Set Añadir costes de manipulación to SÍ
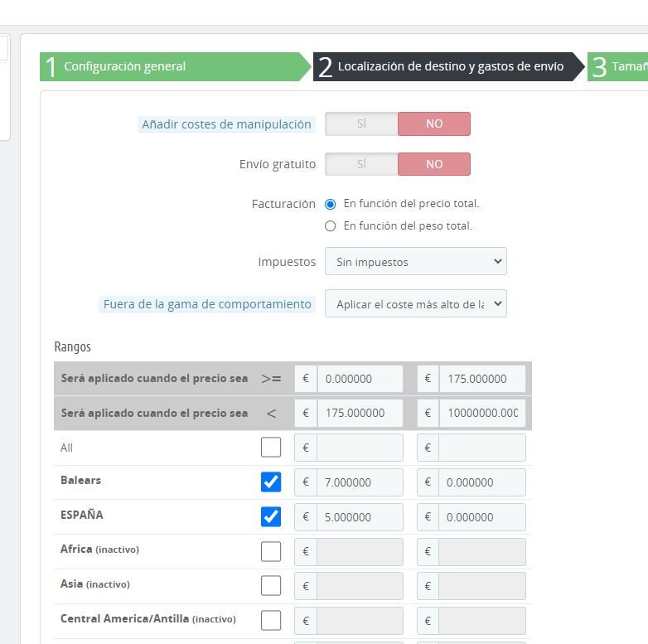The image size is (648, 644). pos(361,123)
